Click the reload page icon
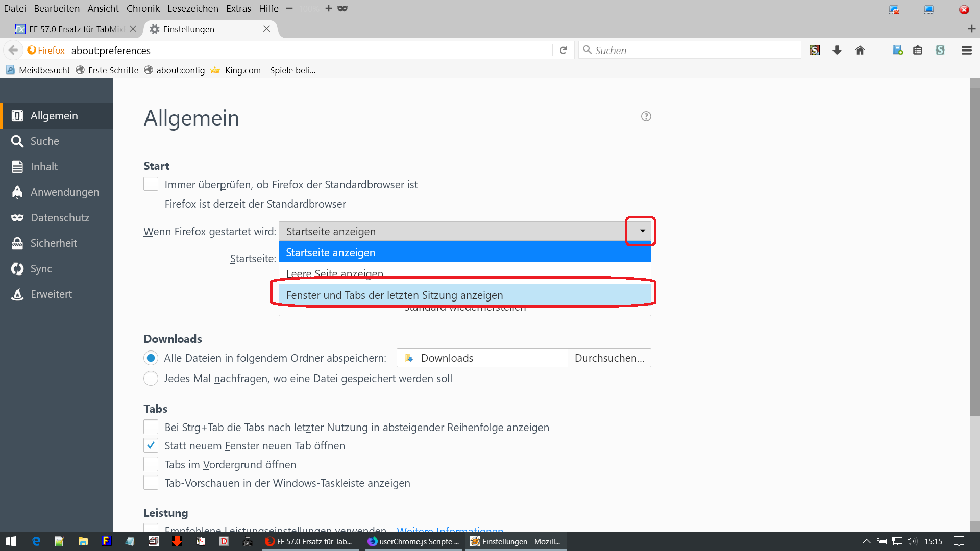Viewport: 980px width, 551px height. 563,50
